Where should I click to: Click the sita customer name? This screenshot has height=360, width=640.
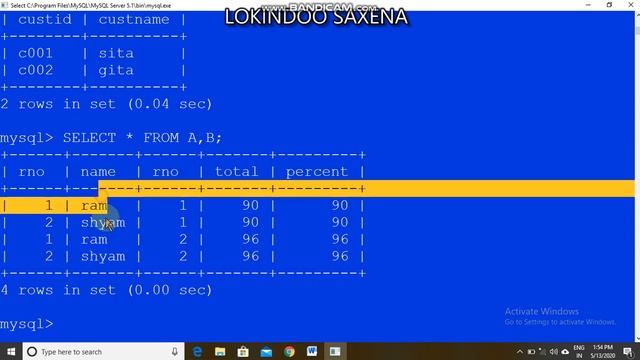[116, 53]
